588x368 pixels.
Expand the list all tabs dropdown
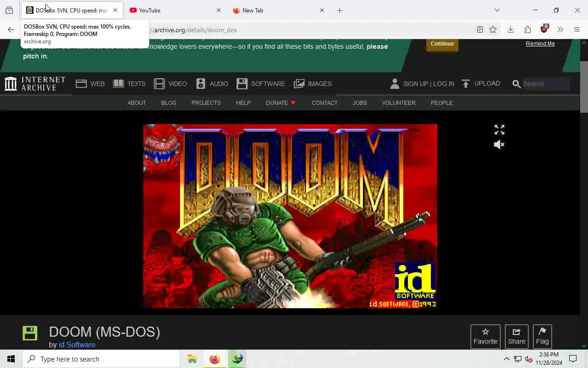(x=497, y=10)
